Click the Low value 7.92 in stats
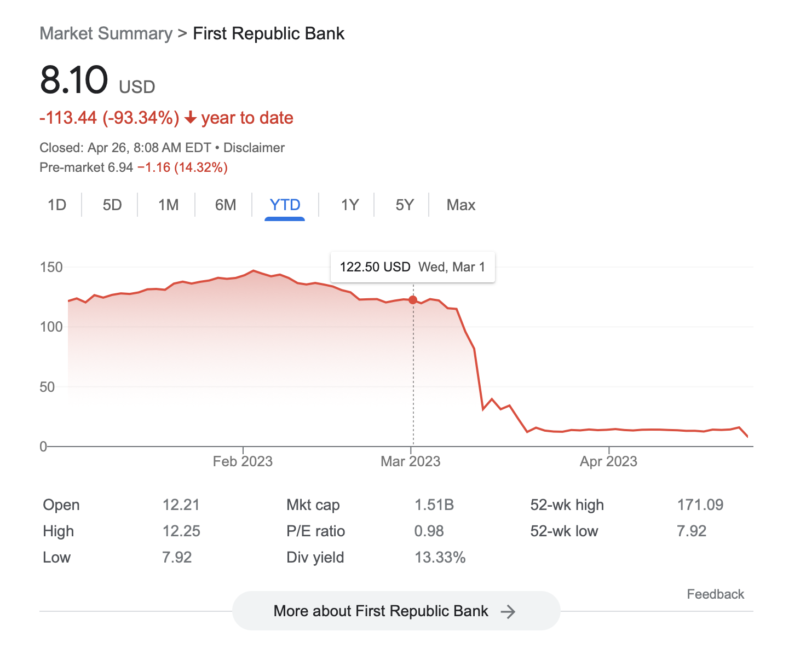 177,557
